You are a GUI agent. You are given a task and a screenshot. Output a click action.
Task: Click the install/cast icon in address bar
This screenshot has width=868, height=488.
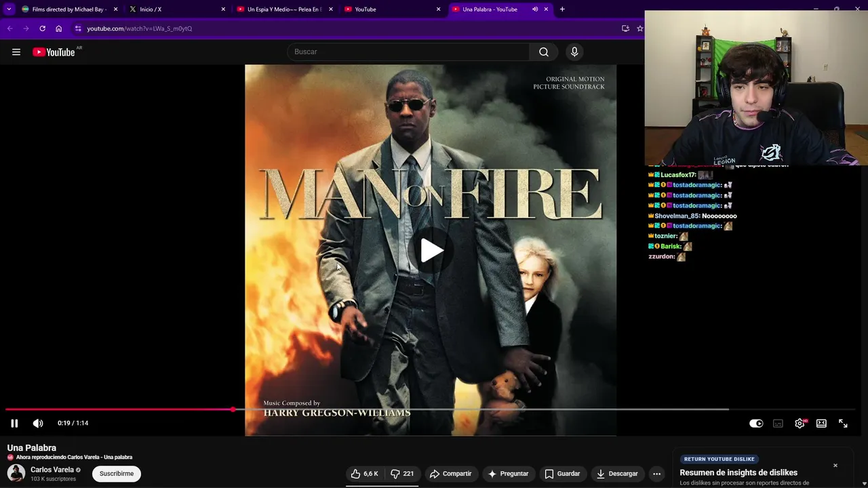(625, 28)
